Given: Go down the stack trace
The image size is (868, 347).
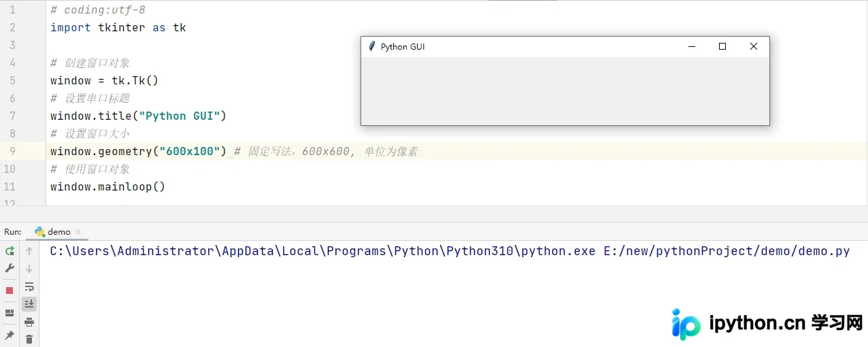Looking at the screenshot, I should pos(29,269).
